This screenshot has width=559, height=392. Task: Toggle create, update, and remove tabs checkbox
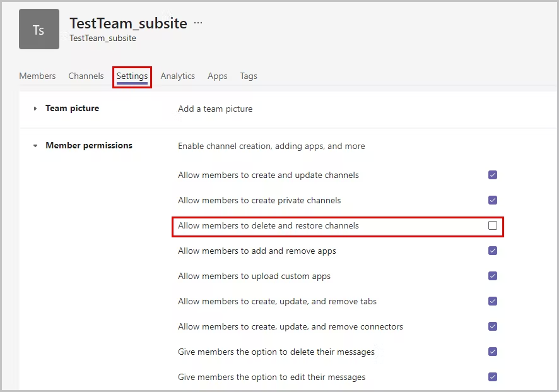[x=493, y=301]
